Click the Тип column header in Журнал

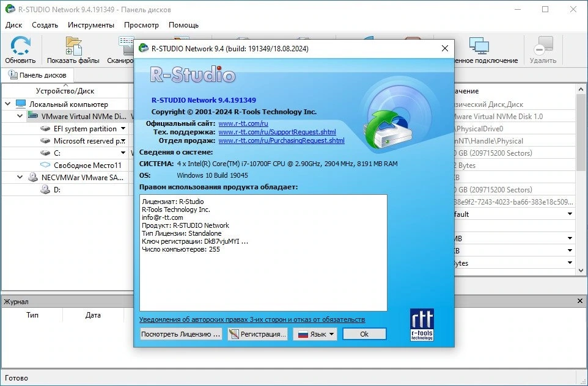click(32, 315)
